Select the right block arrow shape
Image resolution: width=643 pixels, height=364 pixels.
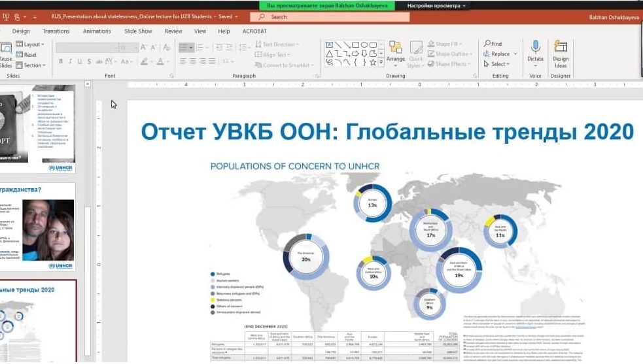coord(356,54)
